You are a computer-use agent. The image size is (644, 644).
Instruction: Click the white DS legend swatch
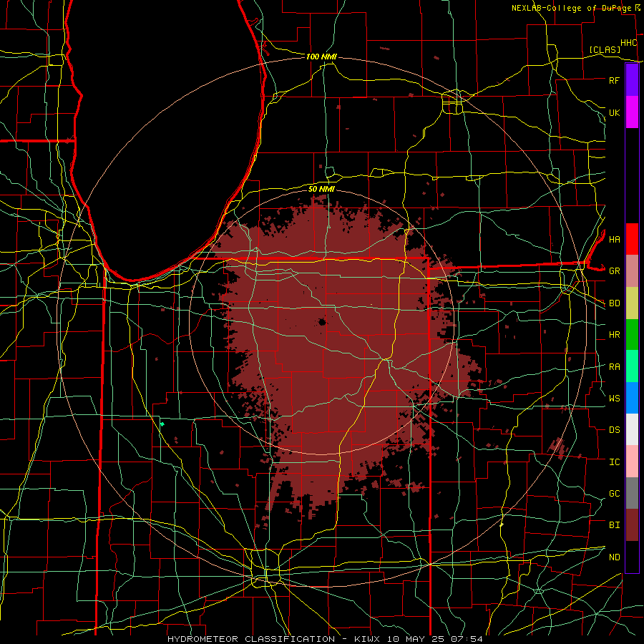632,429
